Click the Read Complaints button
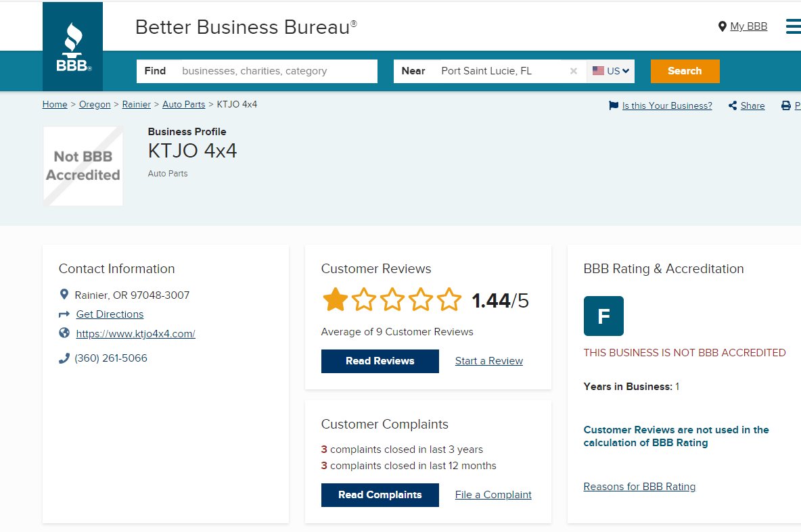Screen dimensions: 801x532 pos(380,495)
